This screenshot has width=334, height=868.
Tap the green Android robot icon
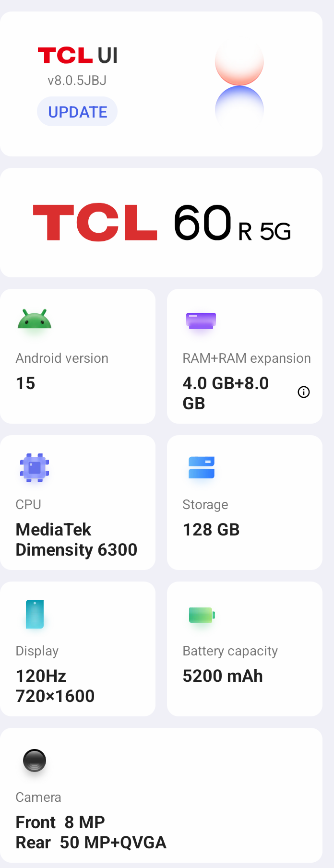coord(35,320)
